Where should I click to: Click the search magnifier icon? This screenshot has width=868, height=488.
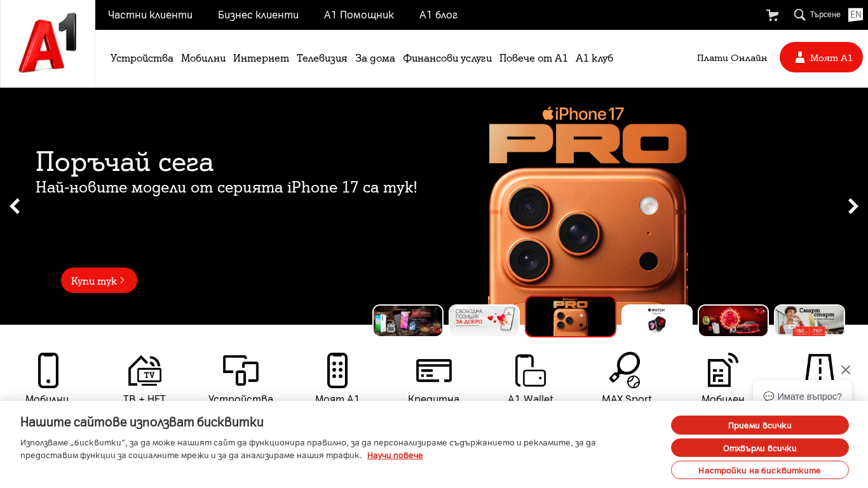[799, 15]
